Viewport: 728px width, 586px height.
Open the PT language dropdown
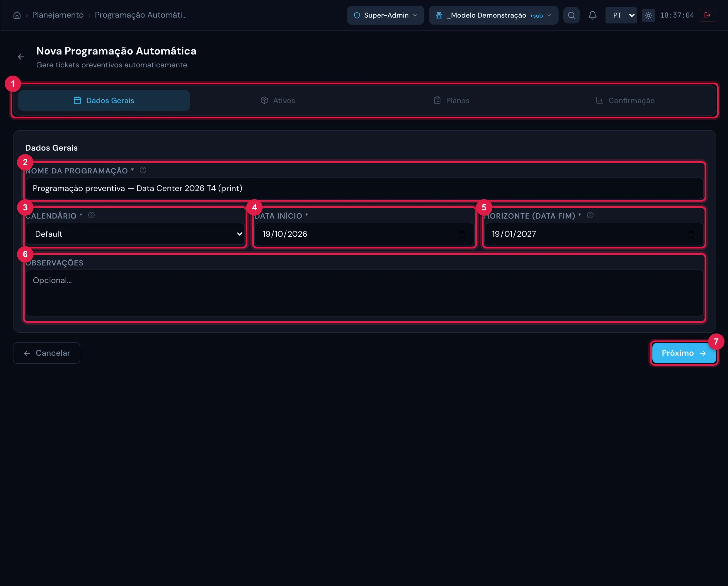pyautogui.click(x=621, y=15)
